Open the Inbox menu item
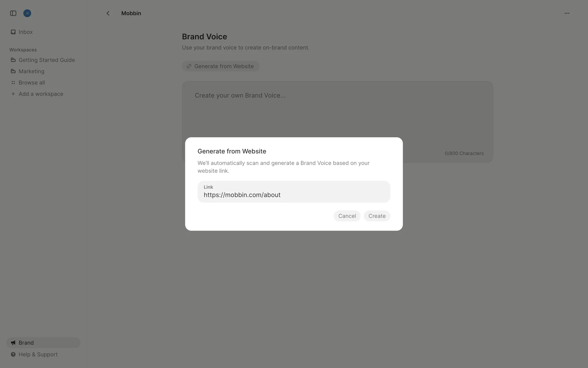 [26, 32]
